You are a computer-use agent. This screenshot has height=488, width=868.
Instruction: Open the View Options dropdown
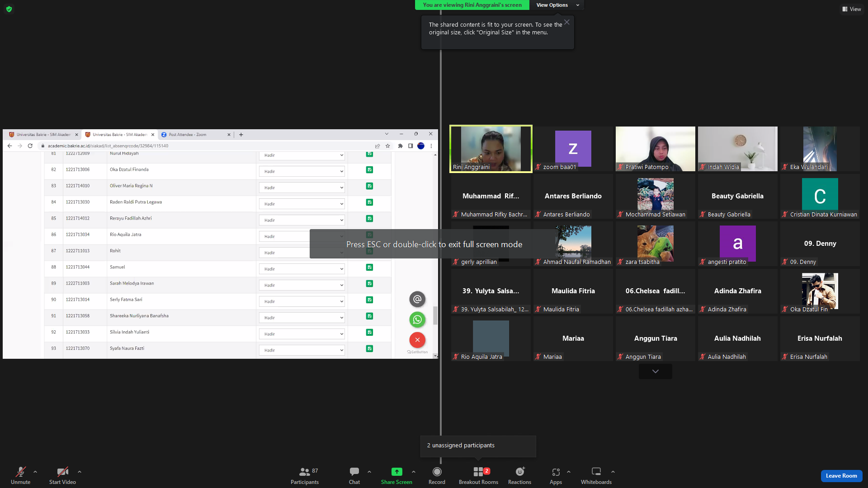(557, 5)
